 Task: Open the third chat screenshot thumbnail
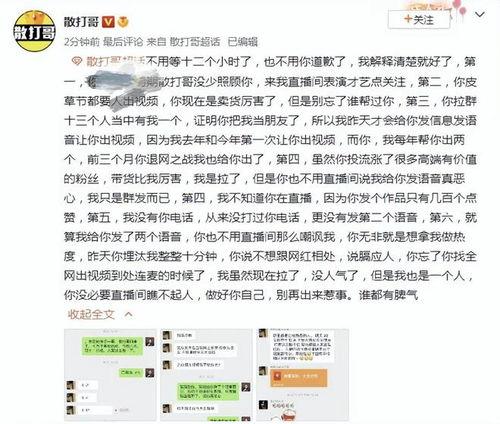(302, 375)
